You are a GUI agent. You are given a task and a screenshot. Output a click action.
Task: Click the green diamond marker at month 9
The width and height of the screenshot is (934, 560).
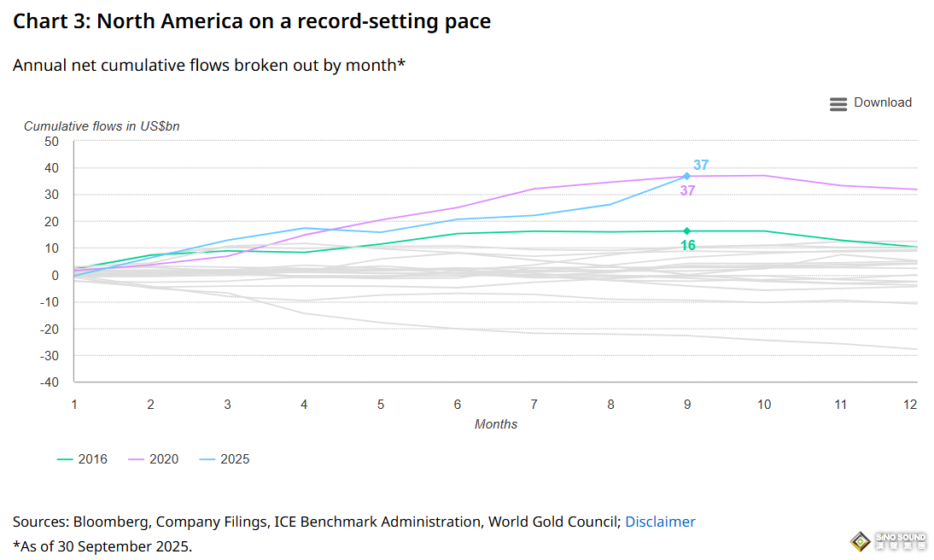686,231
